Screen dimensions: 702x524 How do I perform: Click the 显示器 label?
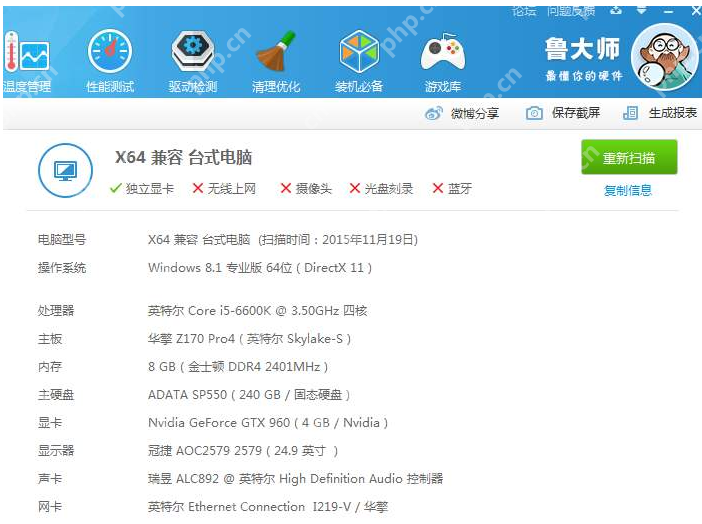56,451
